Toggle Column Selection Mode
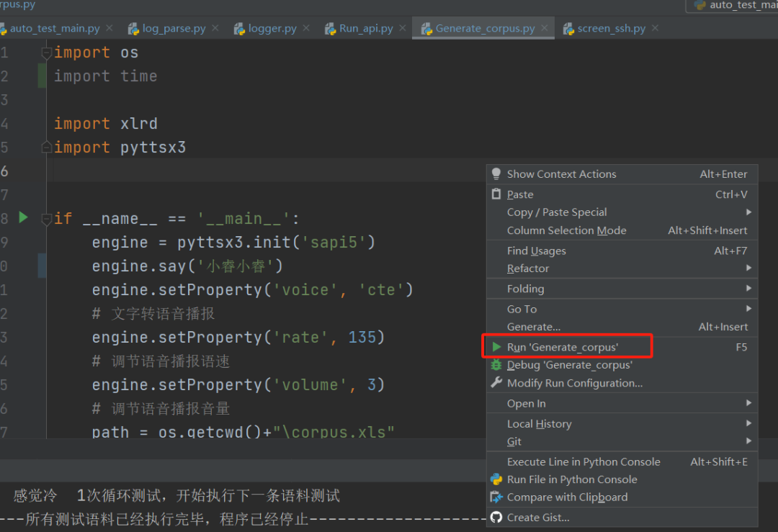Screen dimensions: 778x532 pos(622,230)
